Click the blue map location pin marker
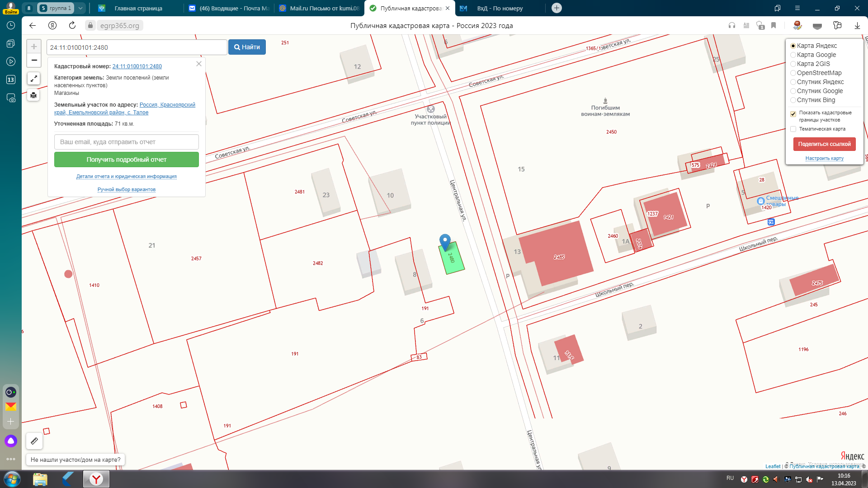 [x=445, y=241]
